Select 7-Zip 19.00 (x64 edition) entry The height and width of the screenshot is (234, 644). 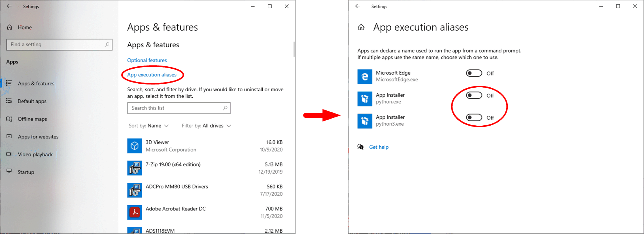[x=205, y=168]
